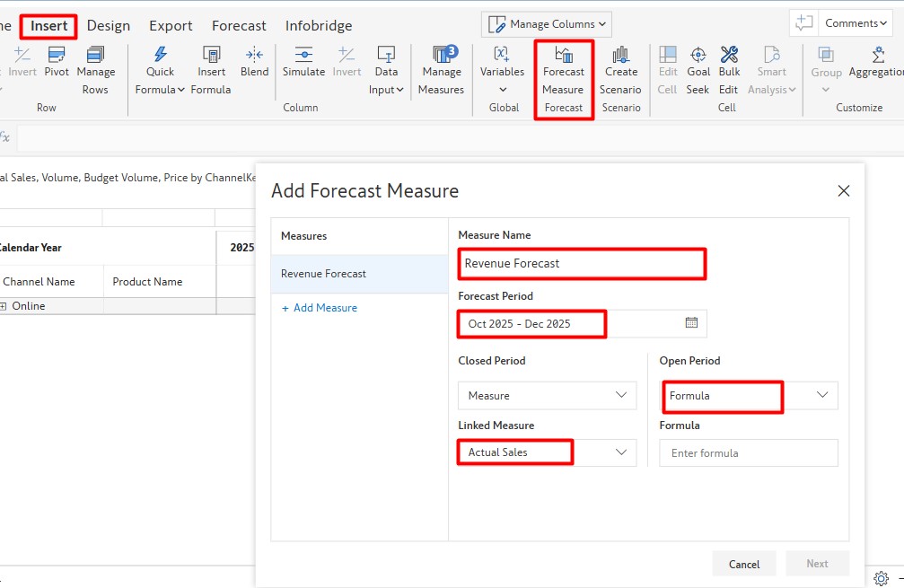Open the Pivot tool

(57, 56)
